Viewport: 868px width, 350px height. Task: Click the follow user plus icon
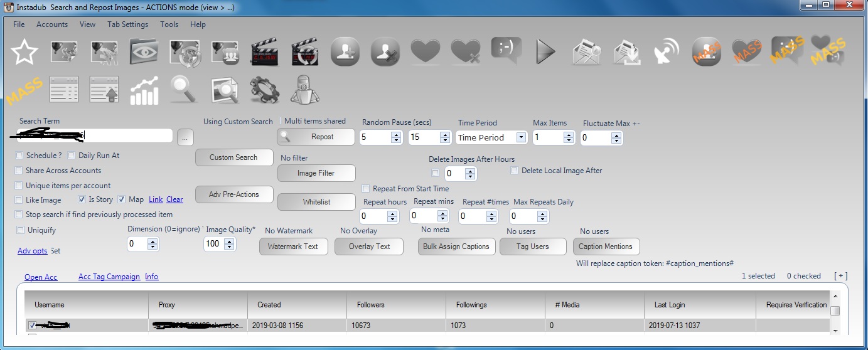345,52
